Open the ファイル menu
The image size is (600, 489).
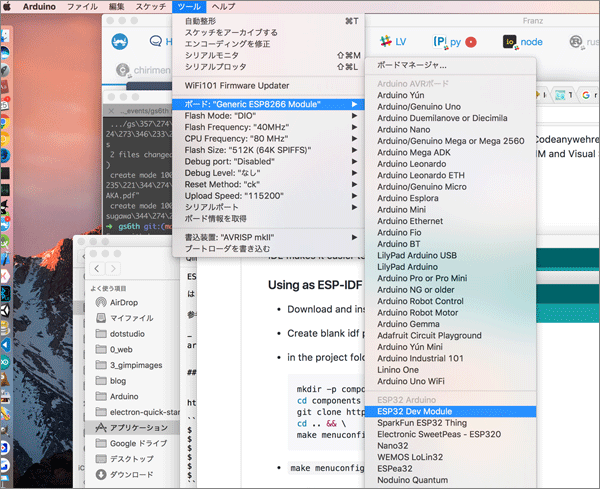tap(82, 7)
